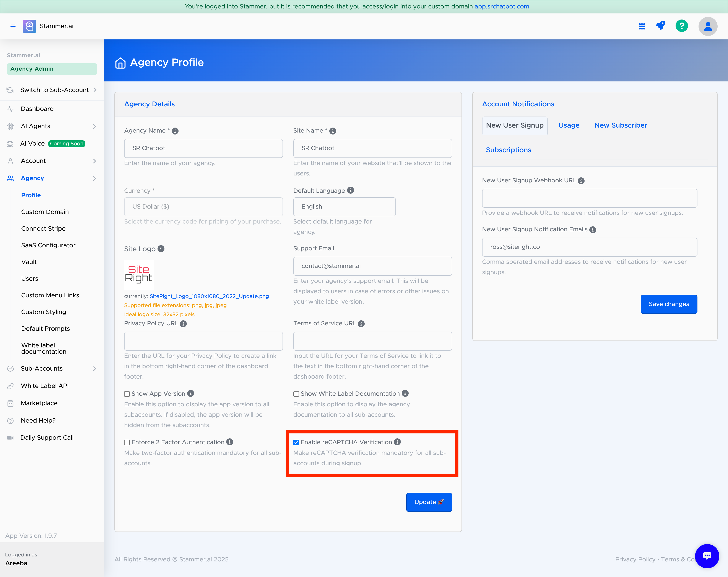Click Enforce 2 Factor Authentication info icon
The width and height of the screenshot is (728, 577).
[x=230, y=442]
